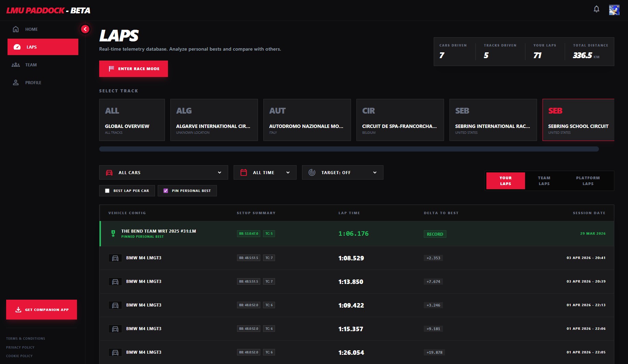Enable the Best Lap Per Car checkbox
628x364 pixels.
[107, 191]
